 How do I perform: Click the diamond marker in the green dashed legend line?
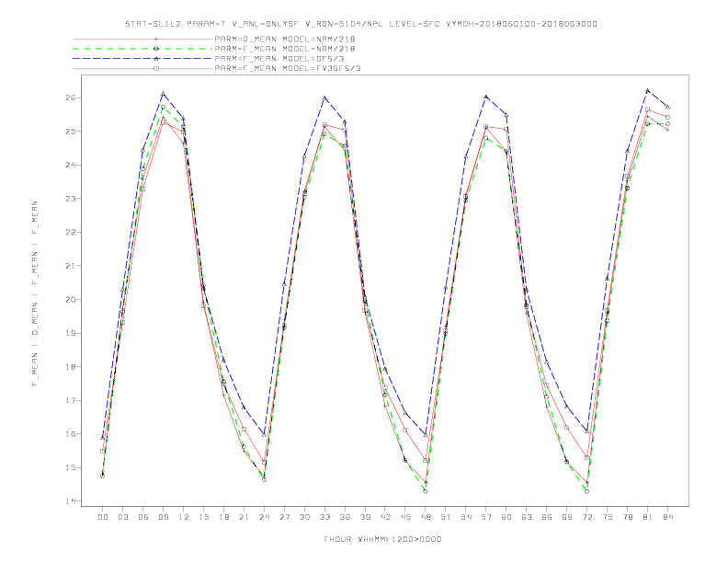point(156,49)
